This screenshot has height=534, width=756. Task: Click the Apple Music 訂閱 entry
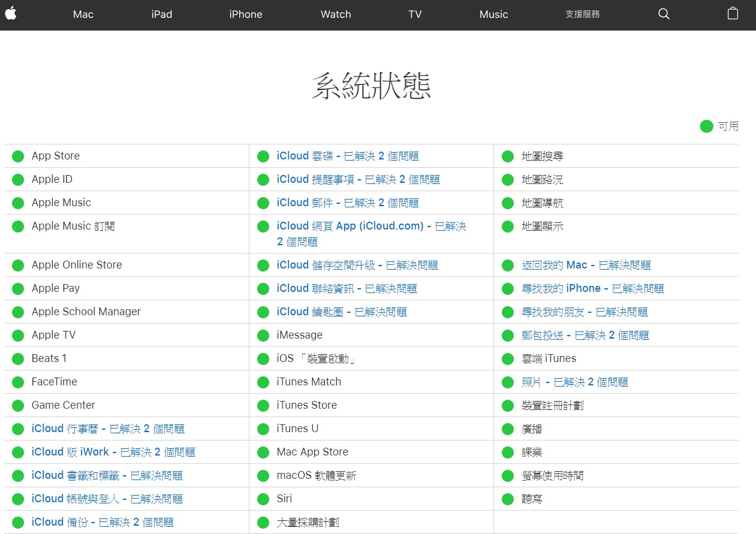coord(73,226)
